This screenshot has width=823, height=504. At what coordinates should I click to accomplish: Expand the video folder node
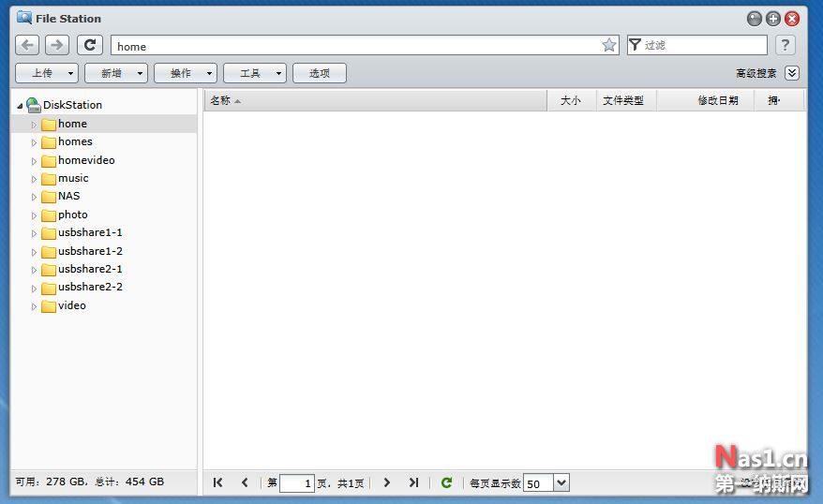[x=34, y=306]
